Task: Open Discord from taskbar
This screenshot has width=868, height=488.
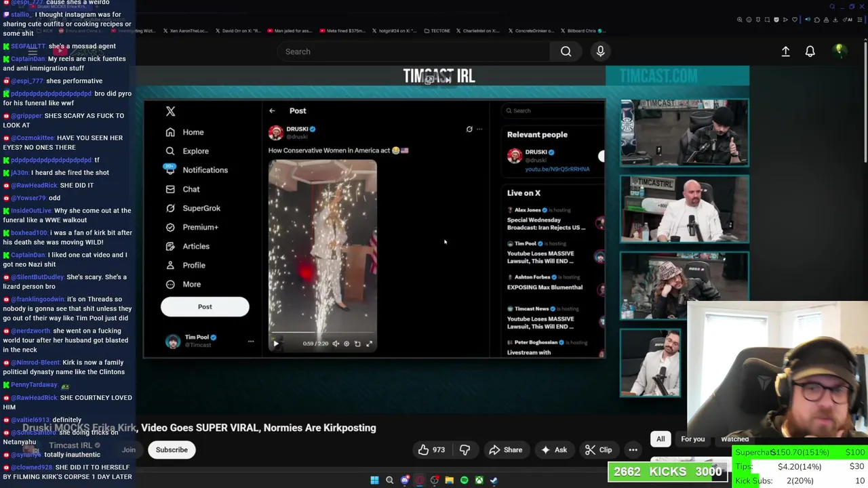Action: click(405, 481)
